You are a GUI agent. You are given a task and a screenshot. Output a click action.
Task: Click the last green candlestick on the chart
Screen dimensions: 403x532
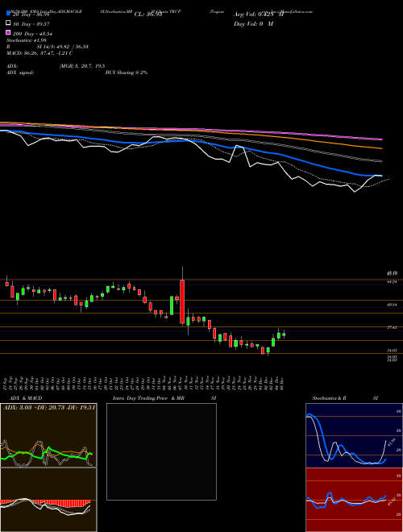tap(284, 335)
